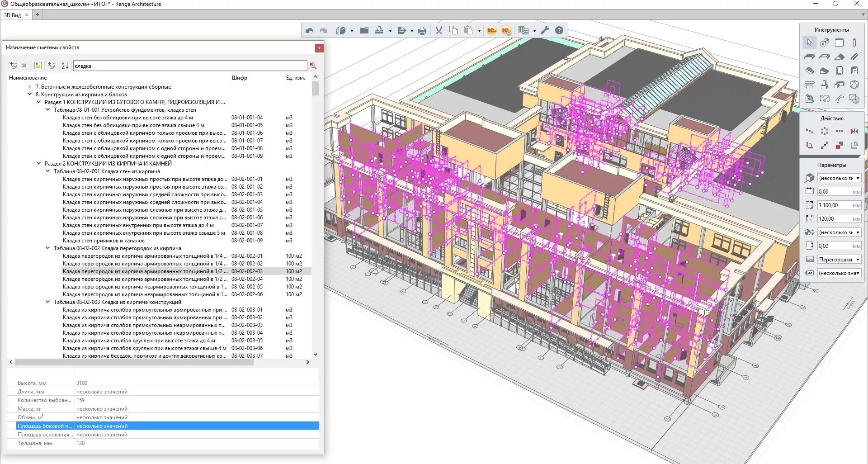The width and height of the screenshot is (868, 464).
Task: Collapse section 8. Конструкции из кирпича и блоков
Action: pyautogui.click(x=30, y=94)
